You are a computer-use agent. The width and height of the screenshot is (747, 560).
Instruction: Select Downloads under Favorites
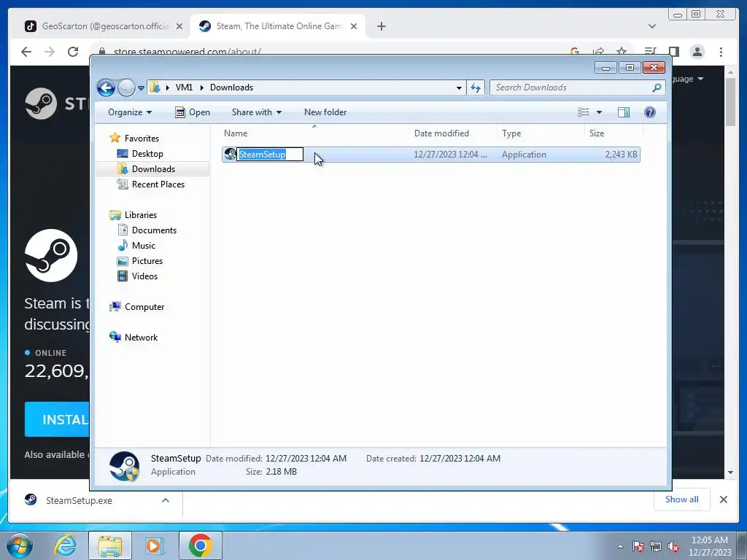153,169
